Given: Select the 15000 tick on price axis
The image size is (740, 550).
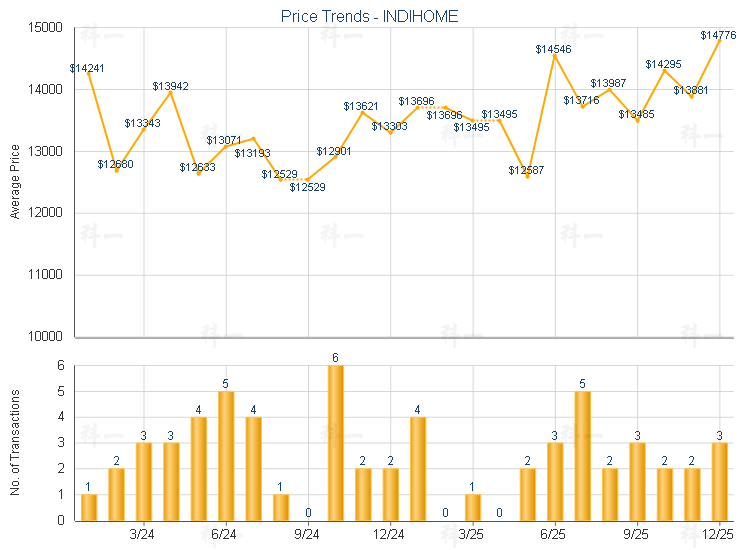Looking at the screenshot, I should pyautogui.click(x=46, y=28).
